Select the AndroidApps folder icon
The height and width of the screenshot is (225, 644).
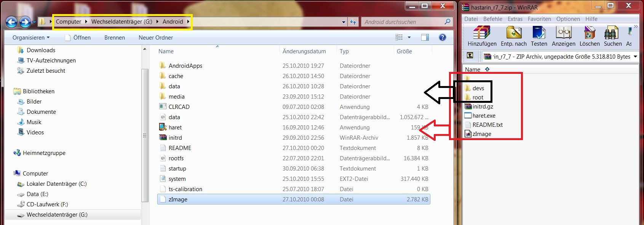[x=163, y=65]
